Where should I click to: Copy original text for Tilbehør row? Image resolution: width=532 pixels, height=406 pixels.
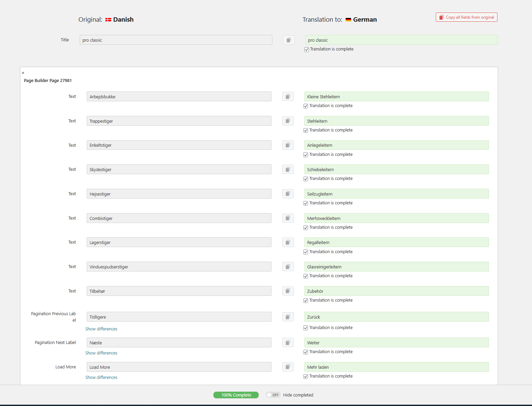click(288, 291)
